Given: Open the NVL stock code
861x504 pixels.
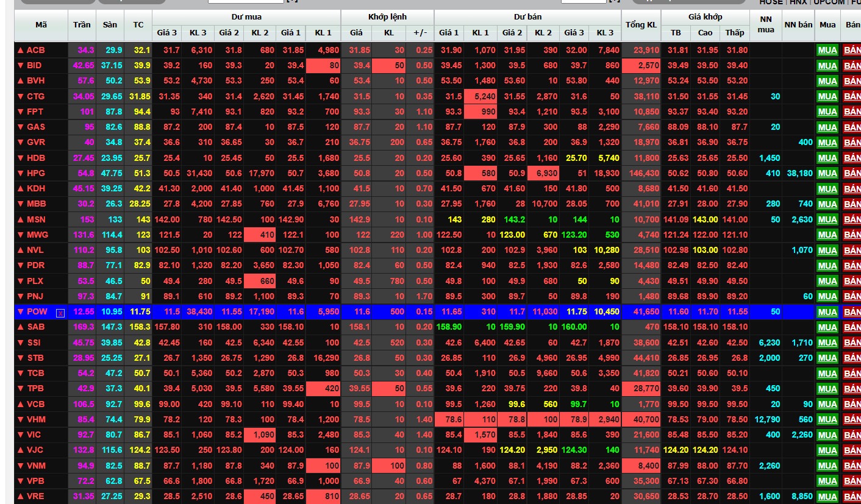Looking at the screenshot, I should pos(35,250).
